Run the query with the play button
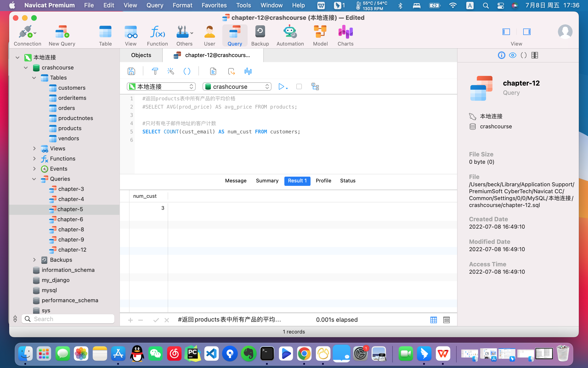This screenshot has width=588, height=368. coord(281,87)
